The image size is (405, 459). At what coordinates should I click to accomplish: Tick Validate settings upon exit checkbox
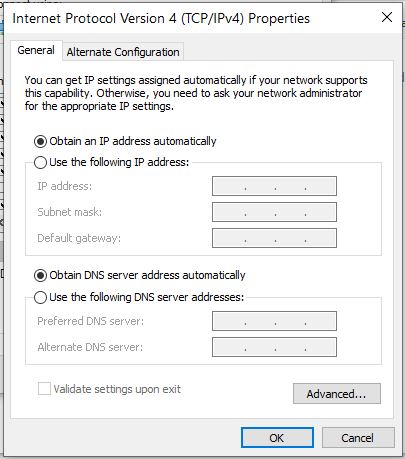44,389
